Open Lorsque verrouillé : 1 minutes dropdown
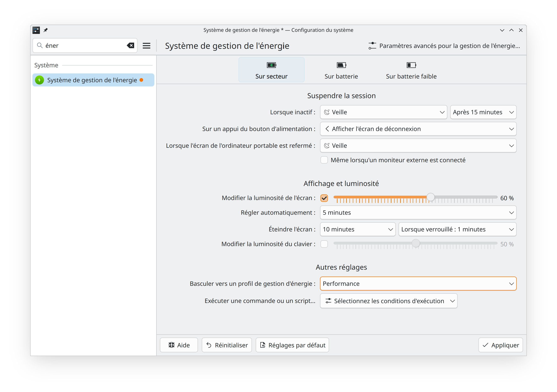 (x=458, y=229)
